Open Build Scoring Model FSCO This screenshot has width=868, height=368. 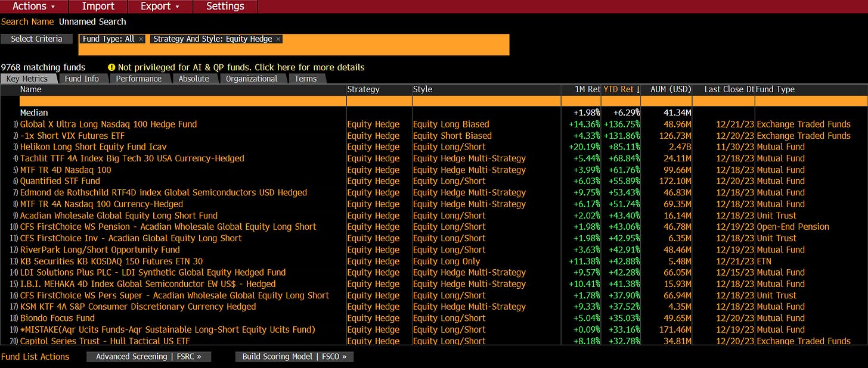point(295,357)
